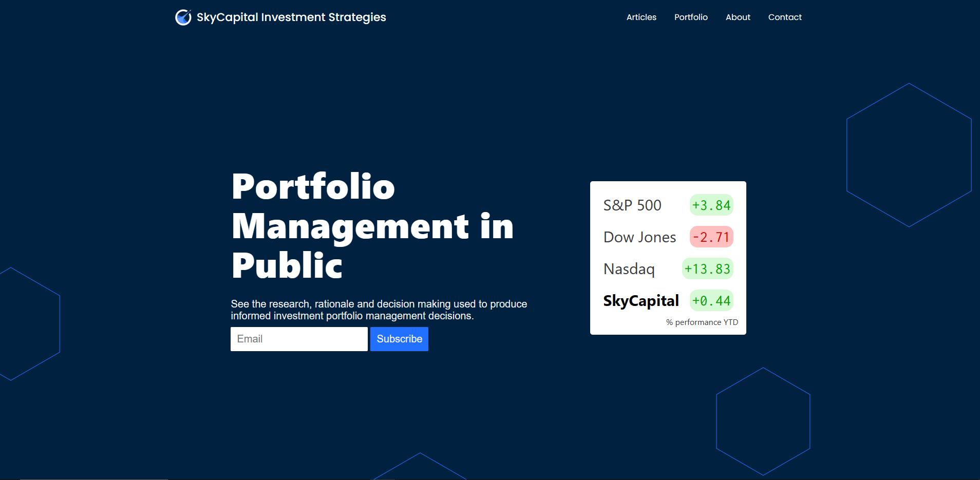
Task: Click the '% performance YTD' caption
Action: tap(702, 322)
